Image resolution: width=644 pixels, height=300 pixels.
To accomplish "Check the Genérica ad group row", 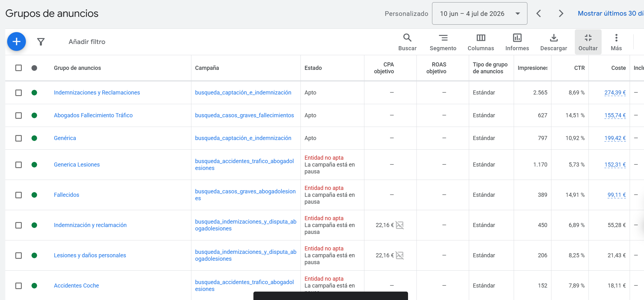I will pos(19,138).
